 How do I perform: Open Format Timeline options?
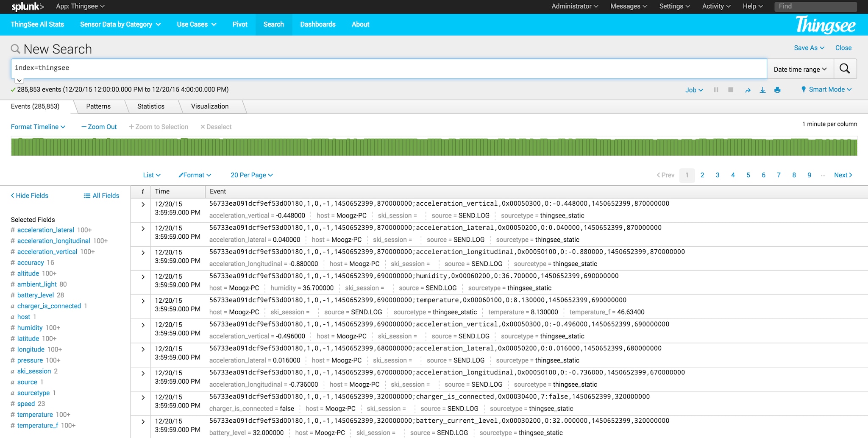(38, 127)
